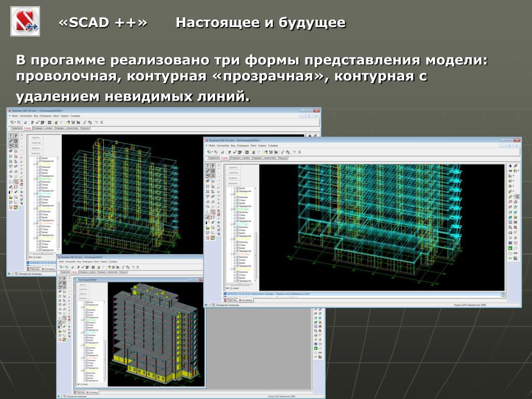Collapse orange-labeled floor group in right window tree
This screenshot has width=532, height=399.
tap(231, 254)
